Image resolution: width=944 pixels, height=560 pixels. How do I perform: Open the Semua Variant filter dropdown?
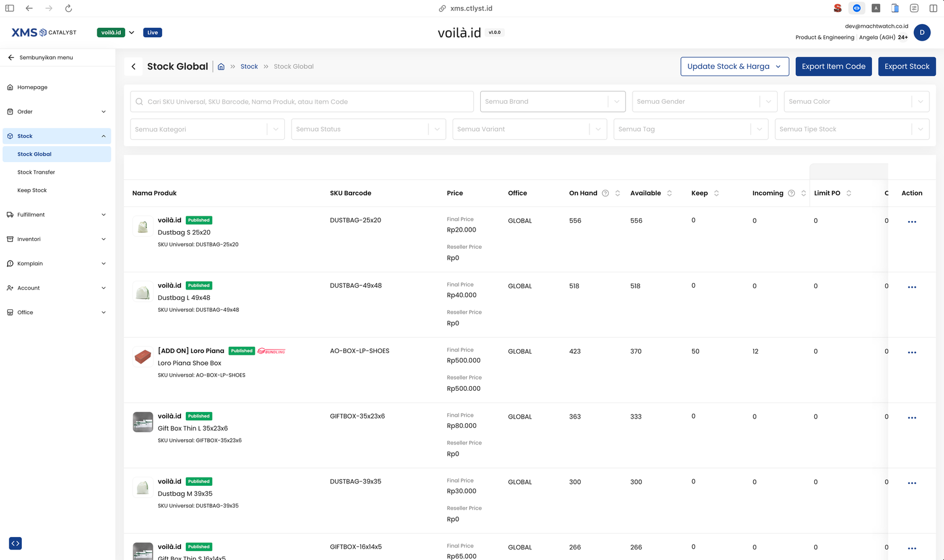pyautogui.click(x=530, y=129)
